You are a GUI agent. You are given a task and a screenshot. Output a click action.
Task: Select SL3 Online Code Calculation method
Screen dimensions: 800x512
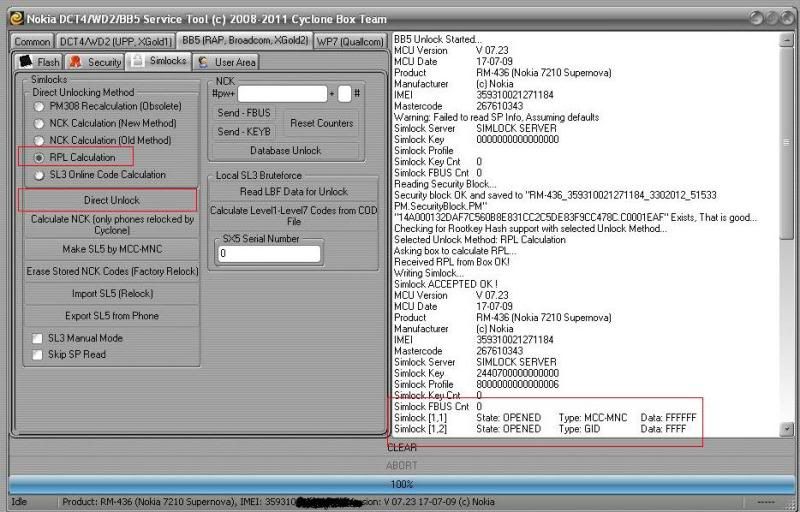40,174
